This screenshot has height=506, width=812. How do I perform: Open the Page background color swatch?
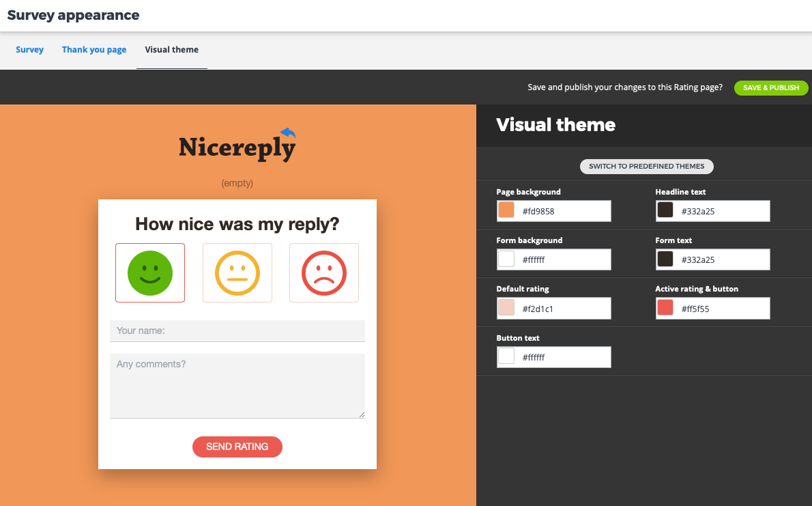pos(506,210)
